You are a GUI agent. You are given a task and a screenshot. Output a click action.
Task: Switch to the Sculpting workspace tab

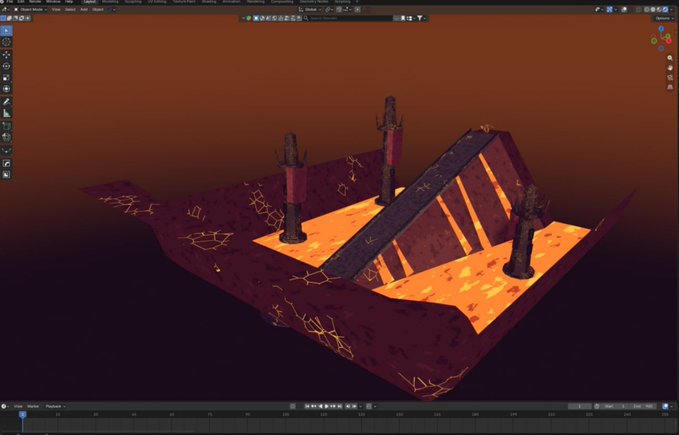(x=133, y=2)
